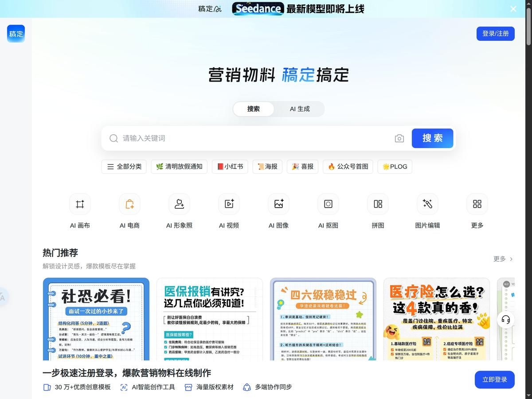This screenshot has height=399, width=532.
Task: Select the 搜索 tab above the search bar
Action: point(253,109)
